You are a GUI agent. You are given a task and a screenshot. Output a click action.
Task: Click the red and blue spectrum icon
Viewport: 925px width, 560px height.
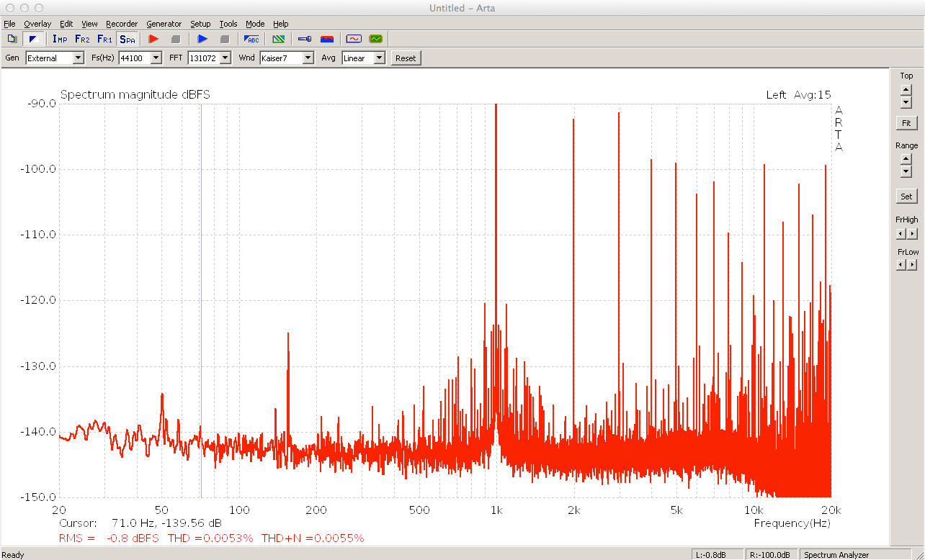tap(327, 39)
